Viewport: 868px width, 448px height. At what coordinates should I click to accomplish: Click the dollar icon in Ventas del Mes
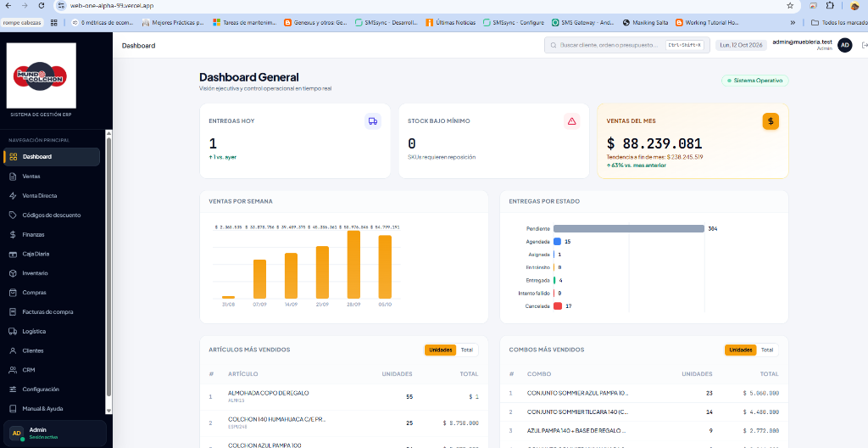[x=771, y=120]
